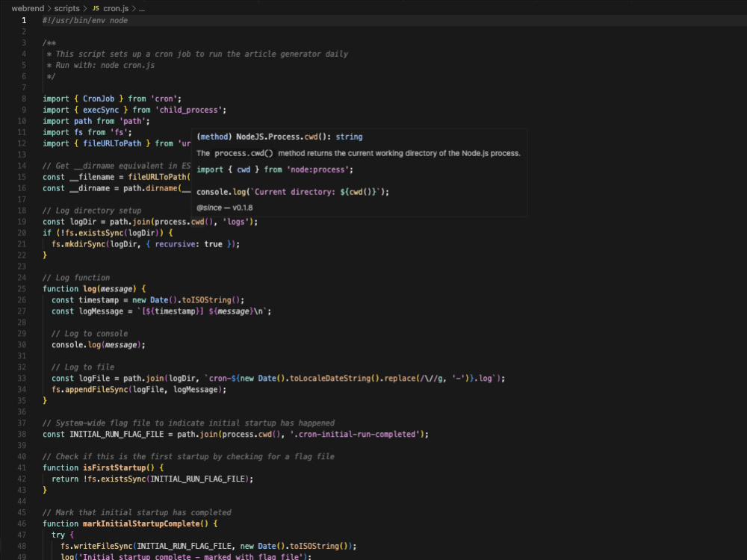Open the webrend breadcrumb folder
The height and width of the screenshot is (560, 747).
coord(28,8)
